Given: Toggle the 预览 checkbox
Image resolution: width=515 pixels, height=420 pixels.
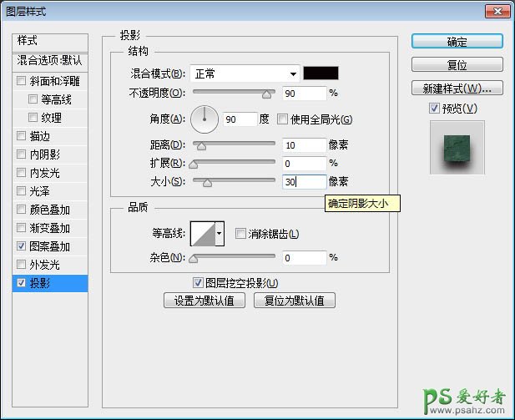Looking at the screenshot, I should 433,108.
